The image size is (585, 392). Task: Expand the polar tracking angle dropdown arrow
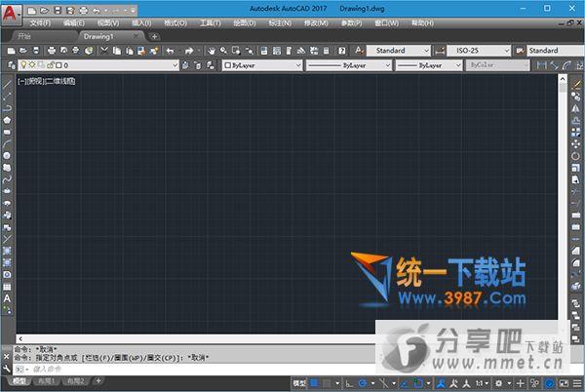click(x=372, y=383)
